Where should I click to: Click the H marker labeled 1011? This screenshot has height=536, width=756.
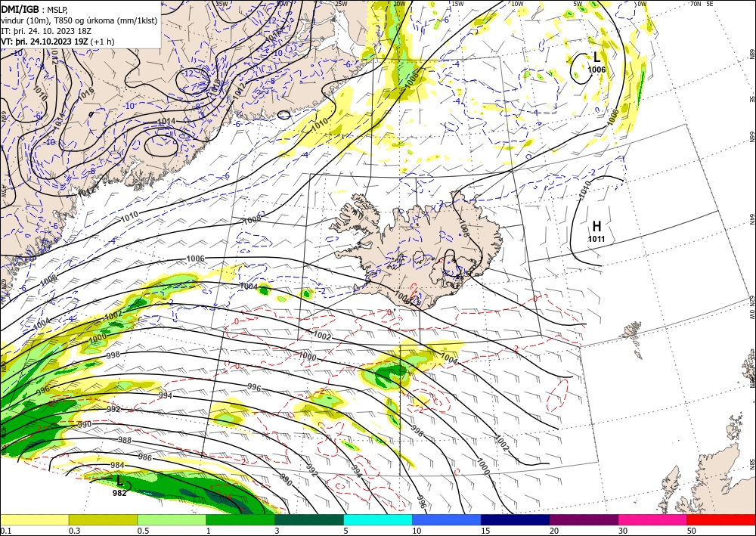point(596,226)
